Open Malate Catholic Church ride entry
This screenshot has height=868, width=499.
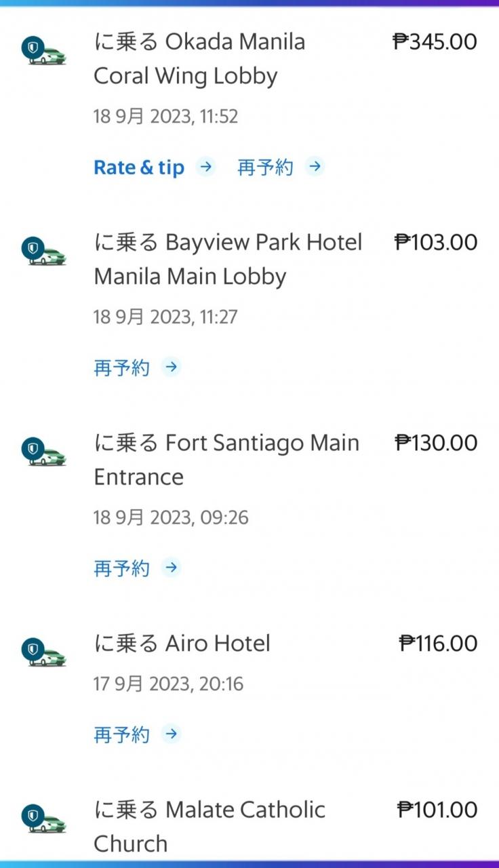click(209, 826)
